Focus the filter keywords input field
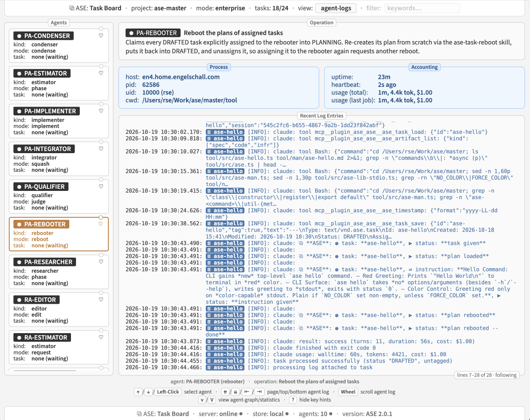Screen dimensions: 530x420 coord(422,8)
